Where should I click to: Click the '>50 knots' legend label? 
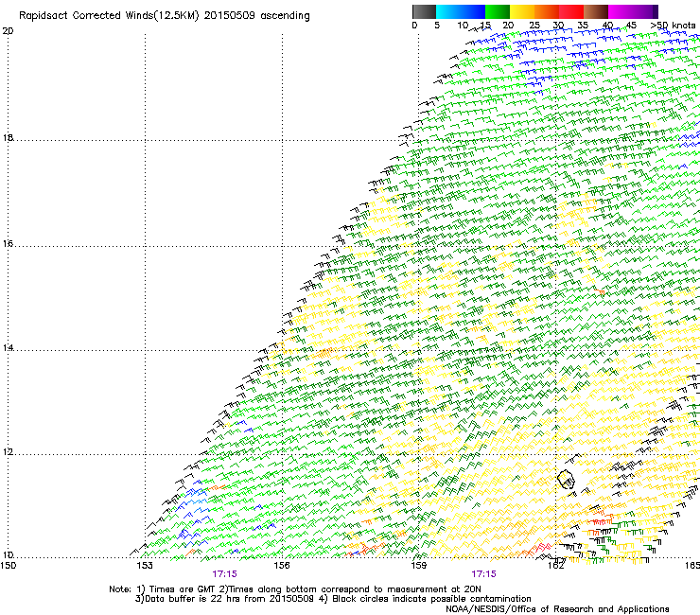(673, 26)
